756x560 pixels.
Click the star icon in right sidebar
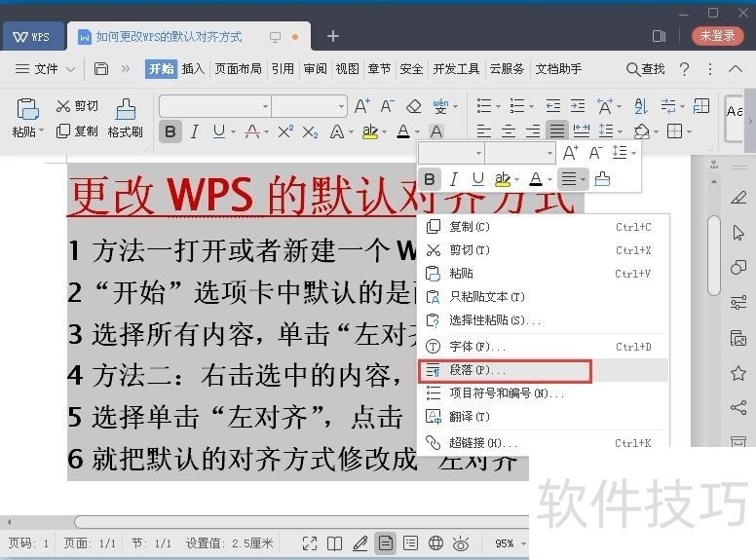tap(738, 373)
